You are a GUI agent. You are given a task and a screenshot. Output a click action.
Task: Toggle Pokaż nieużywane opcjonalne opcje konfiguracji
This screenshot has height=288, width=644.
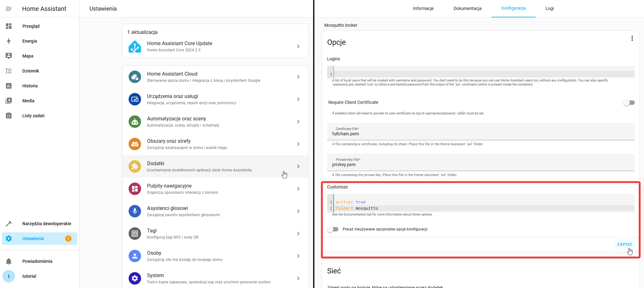333,229
